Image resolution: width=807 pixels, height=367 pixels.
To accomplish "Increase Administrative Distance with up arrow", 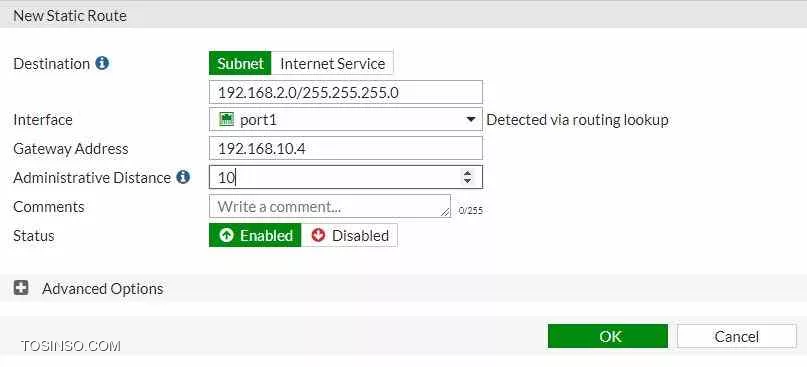I will pos(467,173).
